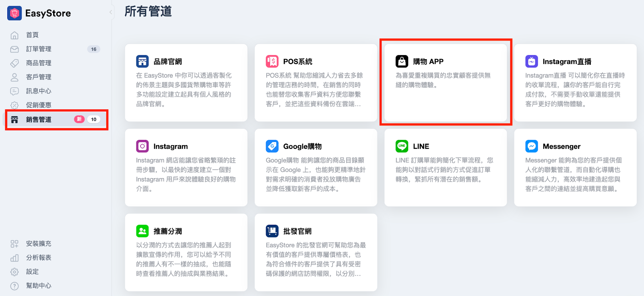The image size is (644, 296).
Task: Open the Instagram channel card title
Action: (x=170, y=146)
